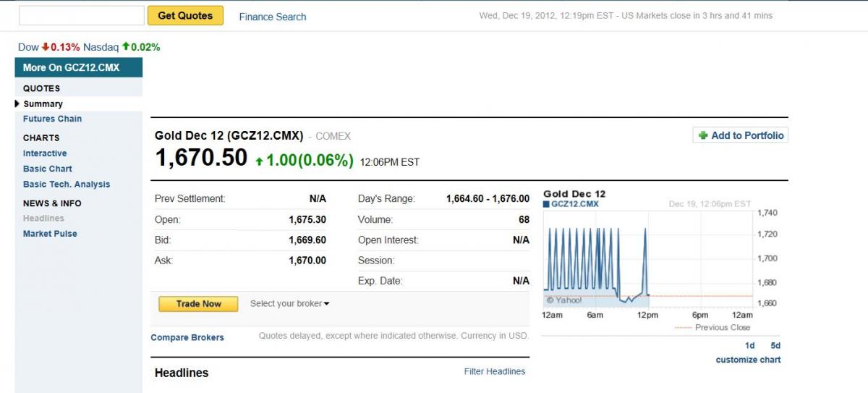Click the More On GCZ12.CMX header
868x393 pixels.
(x=79, y=67)
